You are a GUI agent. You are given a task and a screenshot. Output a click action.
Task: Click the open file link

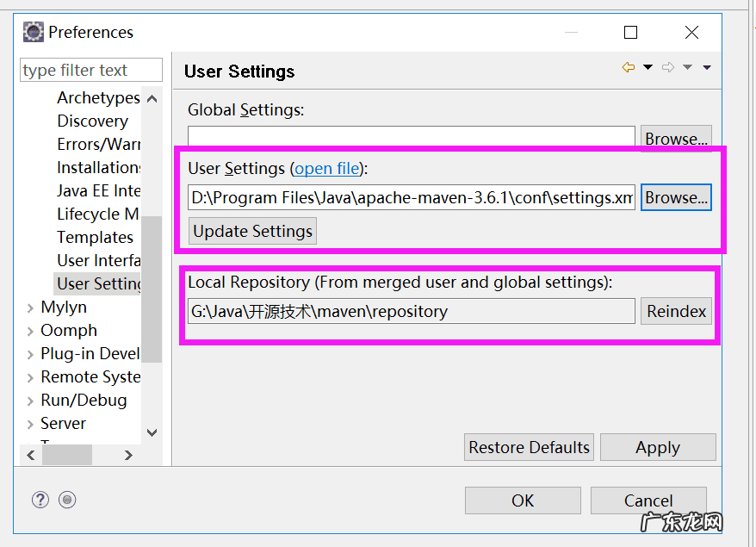point(327,168)
